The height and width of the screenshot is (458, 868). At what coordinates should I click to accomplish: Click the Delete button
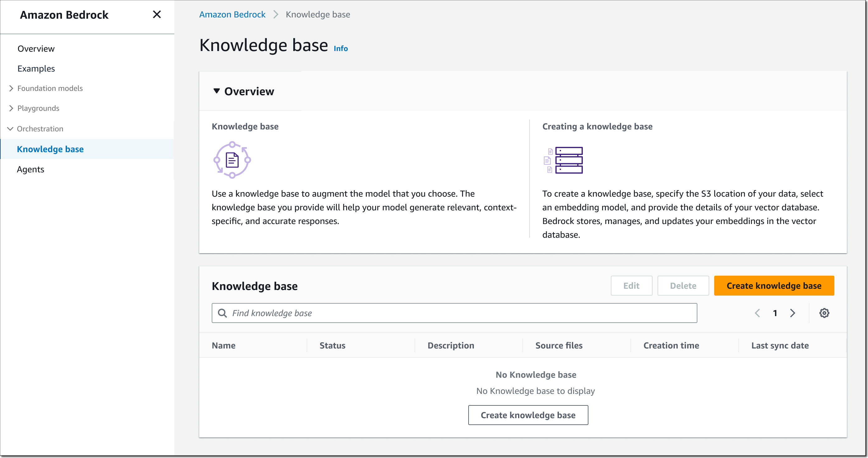tap(683, 286)
